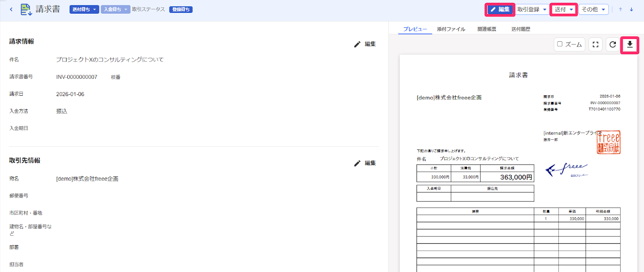The height and width of the screenshot is (272, 644).
Task: Open the 取引登録 dropdown
Action: pos(532,9)
